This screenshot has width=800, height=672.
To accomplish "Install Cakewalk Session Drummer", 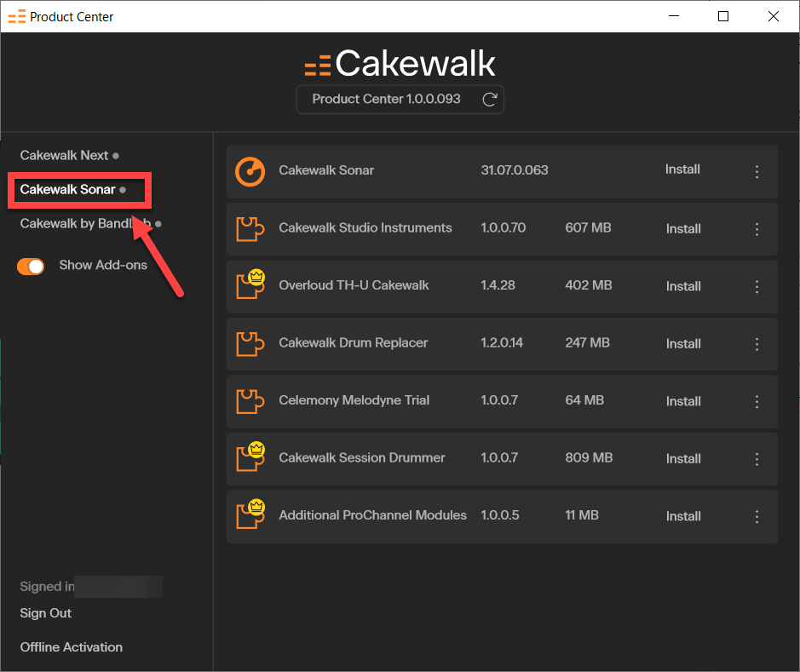I will 683,459.
